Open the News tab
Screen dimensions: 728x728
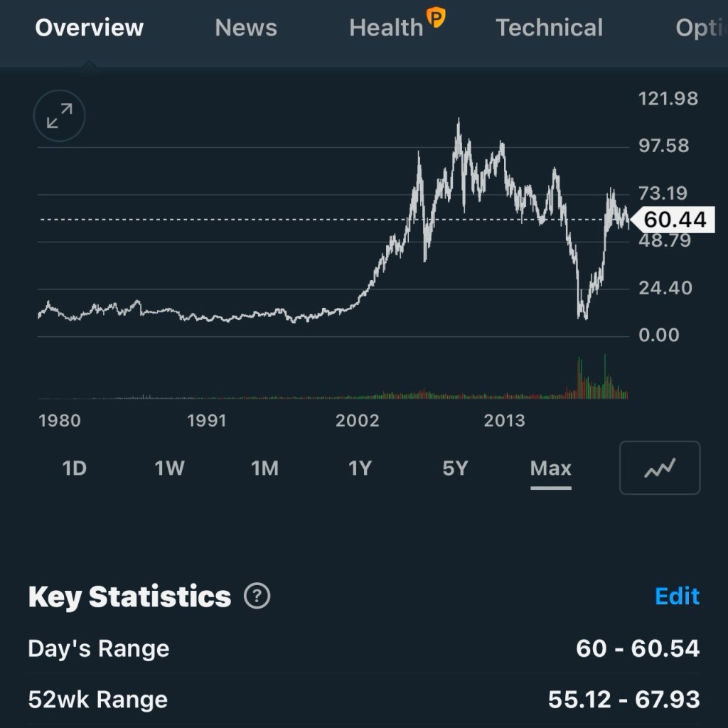tap(246, 28)
